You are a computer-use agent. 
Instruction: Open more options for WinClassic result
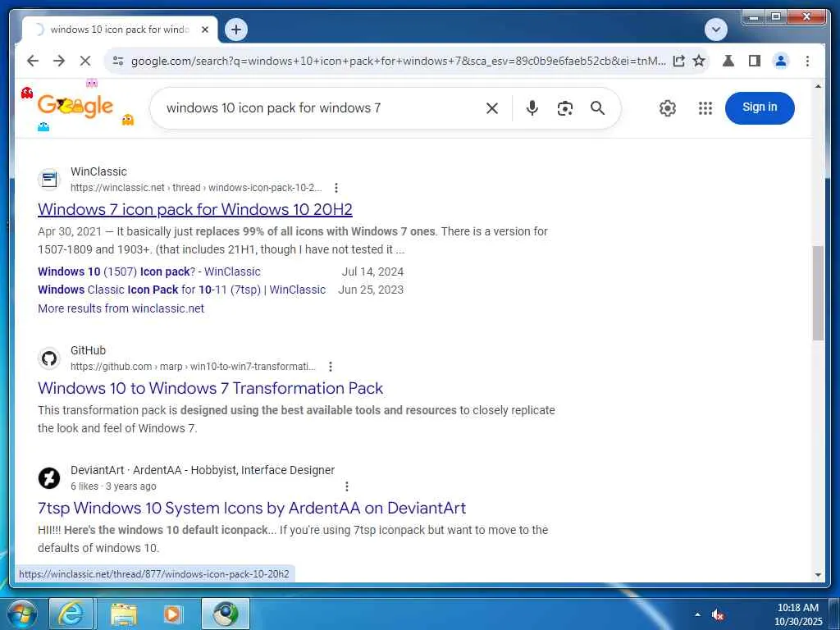click(x=336, y=188)
